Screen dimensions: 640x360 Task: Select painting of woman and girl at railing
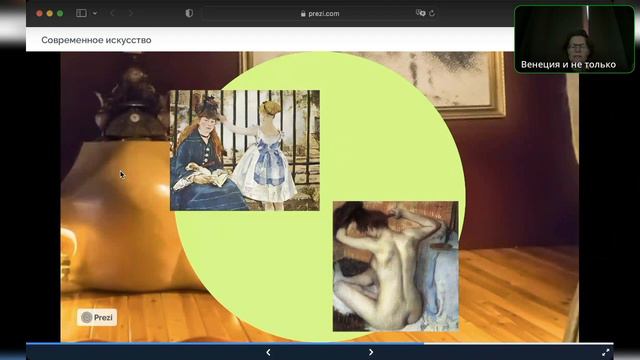tap(245, 150)
